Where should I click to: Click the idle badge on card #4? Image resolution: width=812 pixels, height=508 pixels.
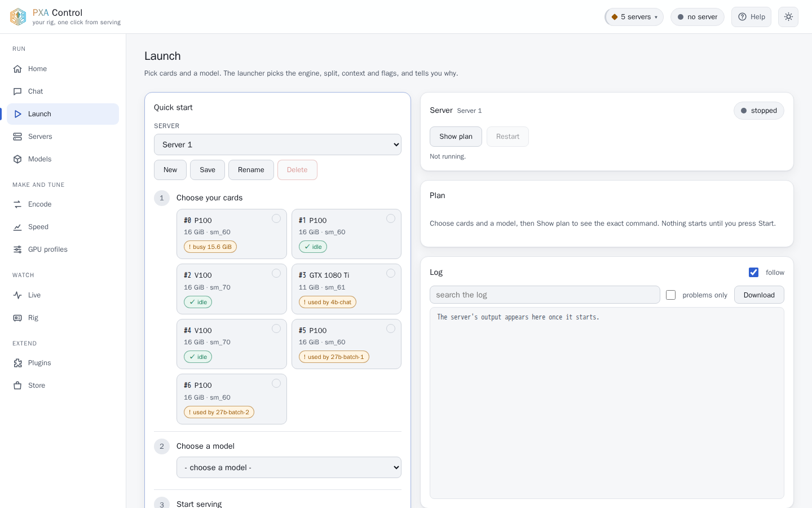pyautogui.click(x=198, y=357)
